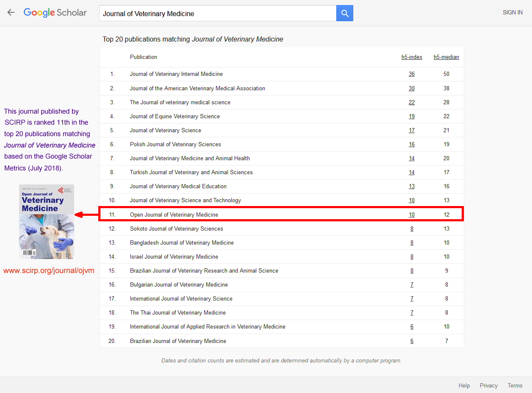The image size is (532, 393).
Task: Select Bangladesh Journal of Veterinary Medicine
Action: 182,243
